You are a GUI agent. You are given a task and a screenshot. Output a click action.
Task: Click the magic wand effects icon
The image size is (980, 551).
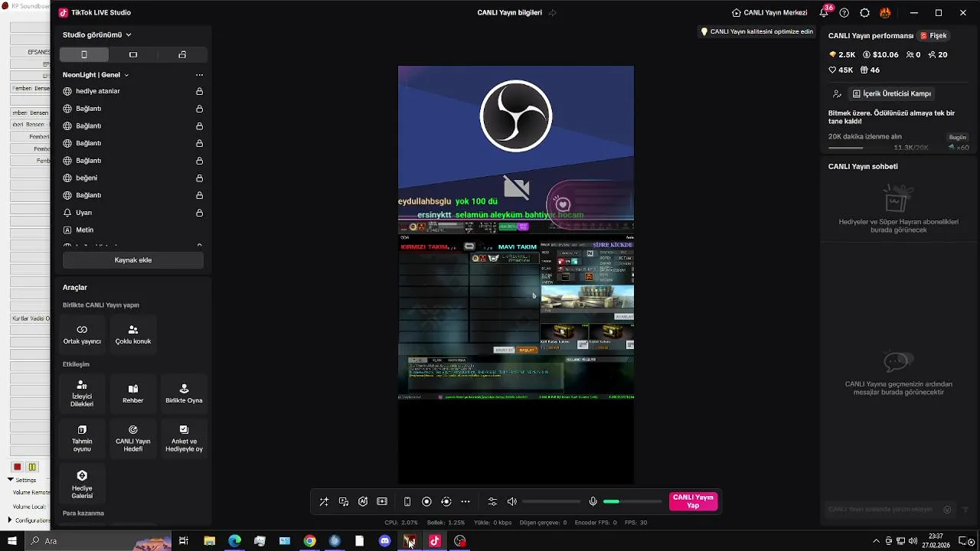(x=324, y=502)
